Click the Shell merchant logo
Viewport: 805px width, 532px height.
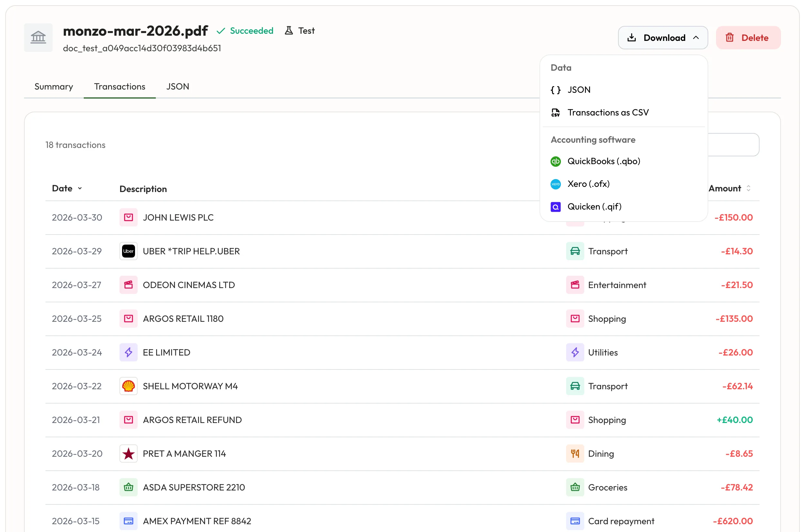[128, 386]
